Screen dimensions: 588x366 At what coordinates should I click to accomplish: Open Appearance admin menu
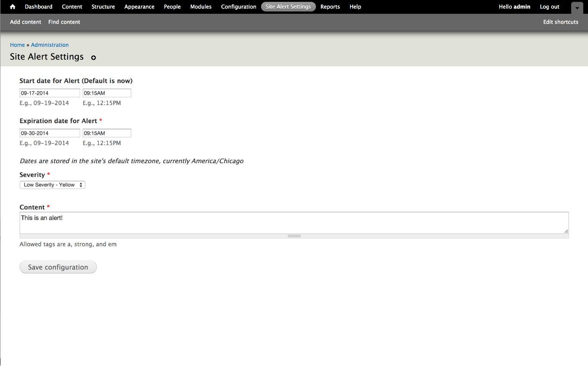[x=139, y=7]
